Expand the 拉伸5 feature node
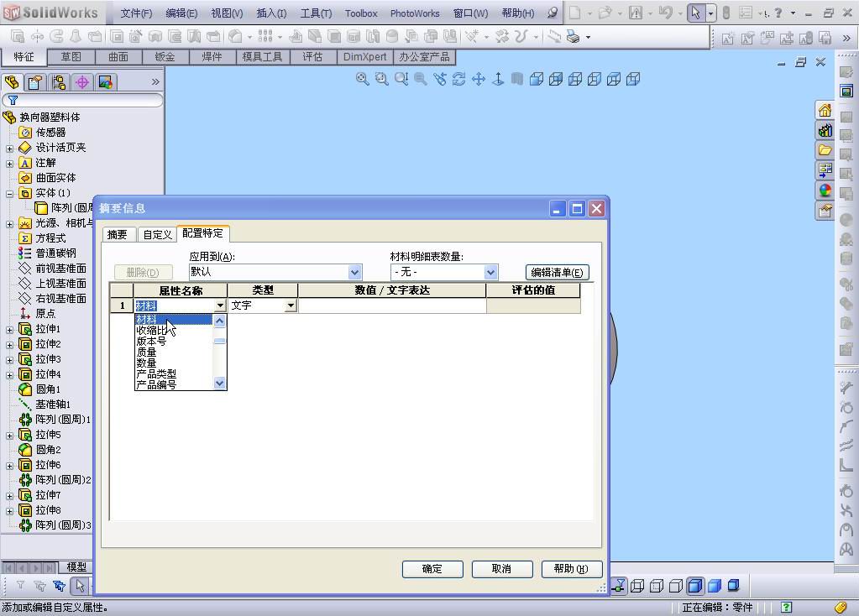The width and height of the screenshot is (859, 616). pyautogui.click(x=9, y=436)
